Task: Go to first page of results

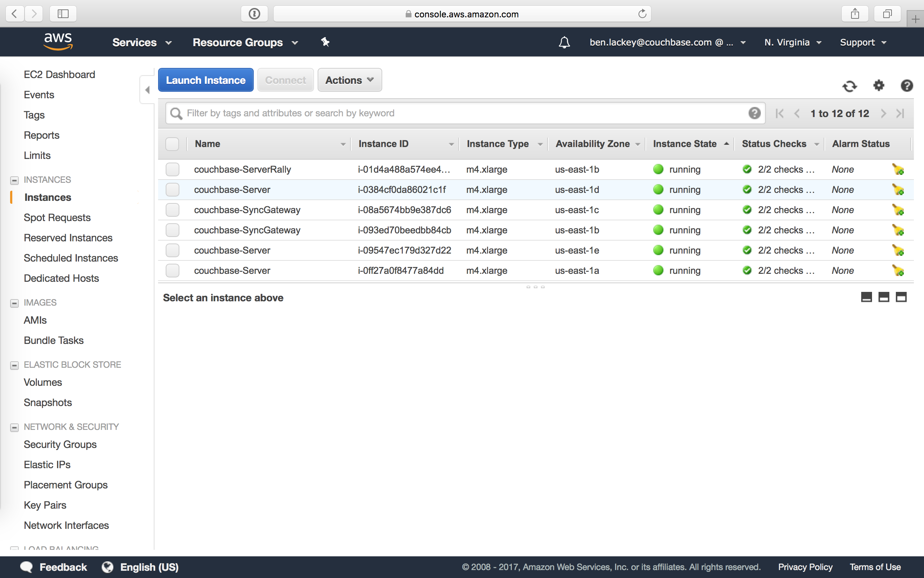Action: click(780, 113)
